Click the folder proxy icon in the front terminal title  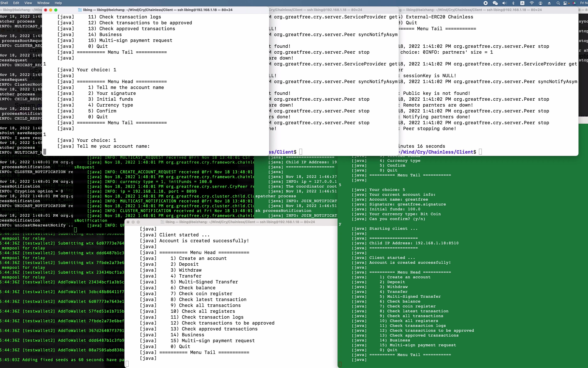(x=80, y=10)
